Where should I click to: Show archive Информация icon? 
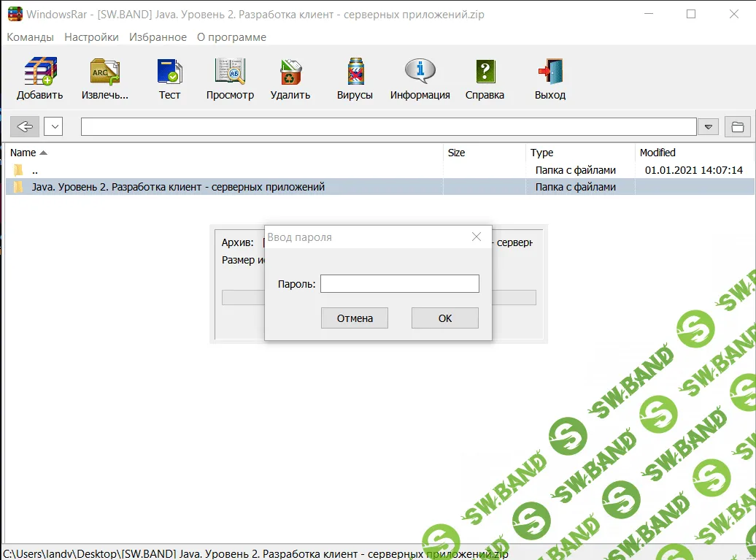pos(420,72)
